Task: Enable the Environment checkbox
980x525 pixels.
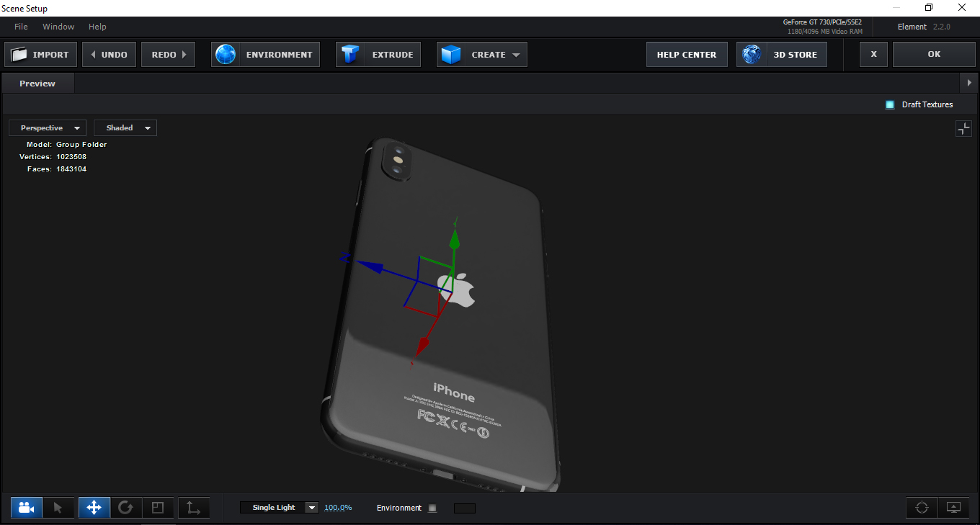Action: coord(432,508)
